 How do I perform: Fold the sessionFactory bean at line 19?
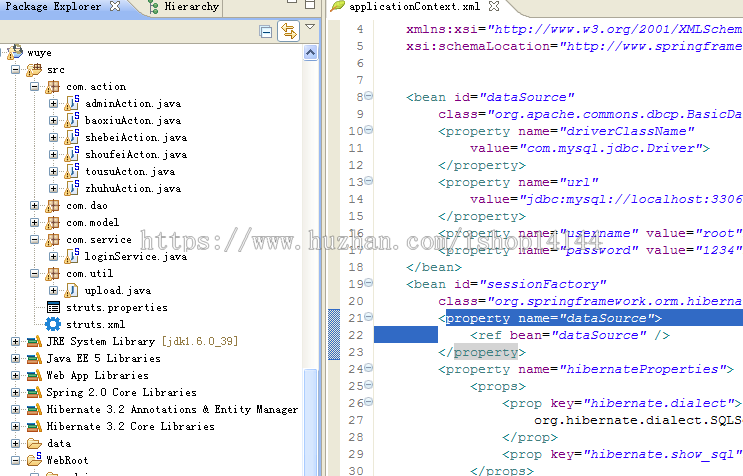tap(368, 283)
